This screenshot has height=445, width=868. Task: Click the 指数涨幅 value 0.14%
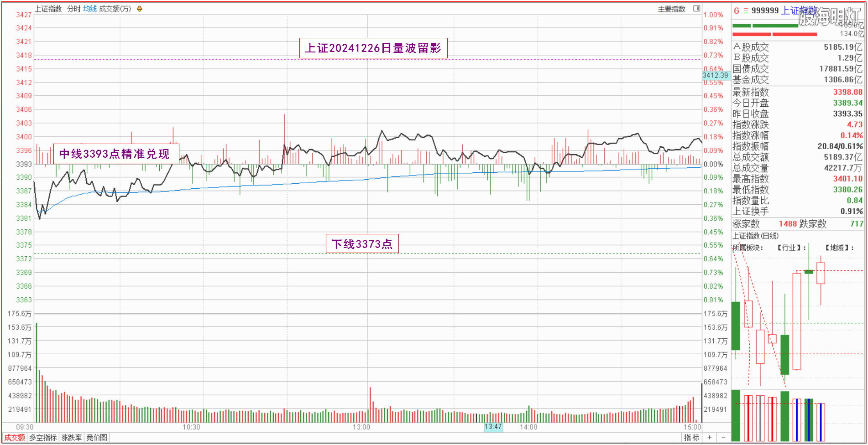click(852, 135)
